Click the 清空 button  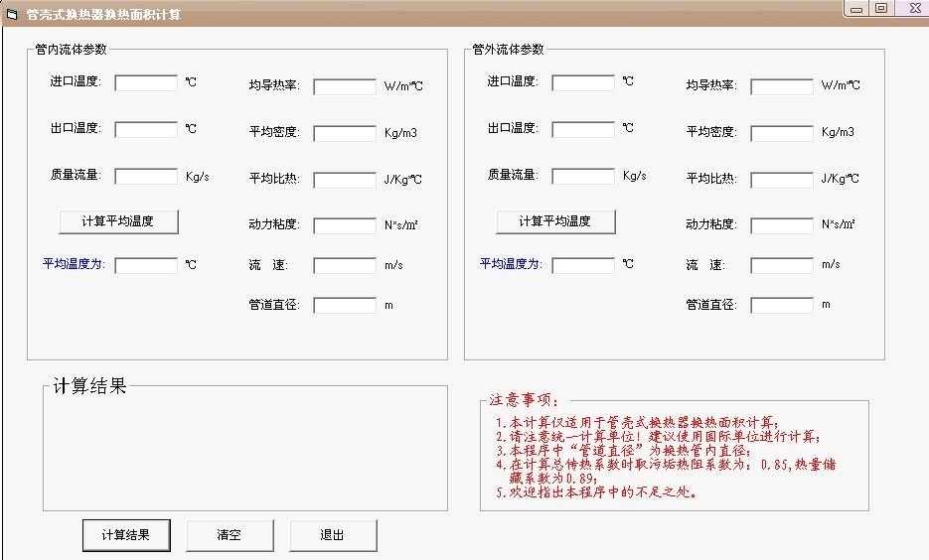coord(230,535)
